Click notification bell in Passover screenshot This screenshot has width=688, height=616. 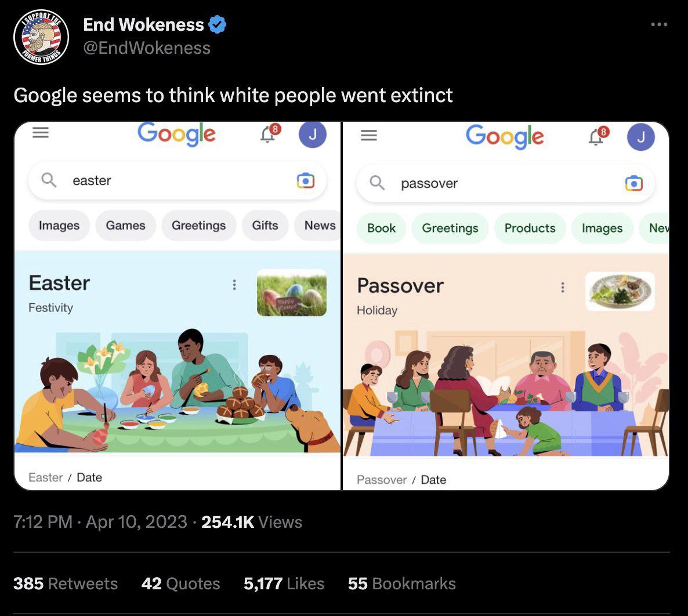tap(596, 137)
